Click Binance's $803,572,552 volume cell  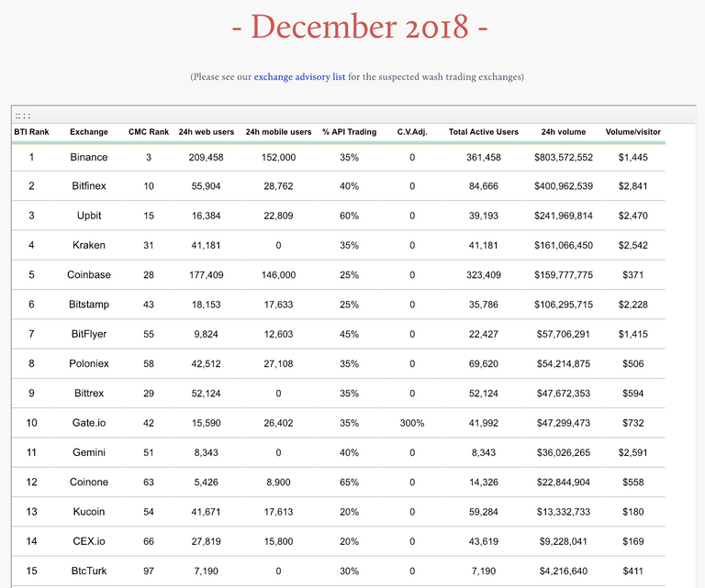click(563, 158)
